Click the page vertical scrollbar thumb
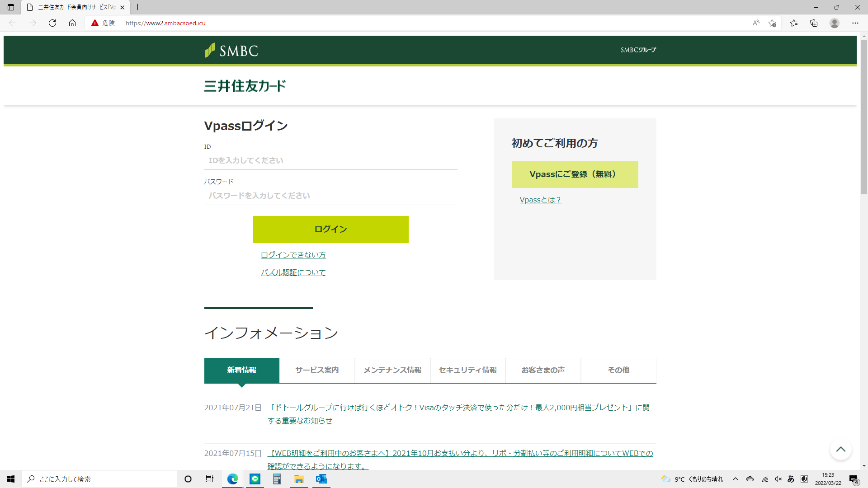The image size is (868, 488). (864, 117)
